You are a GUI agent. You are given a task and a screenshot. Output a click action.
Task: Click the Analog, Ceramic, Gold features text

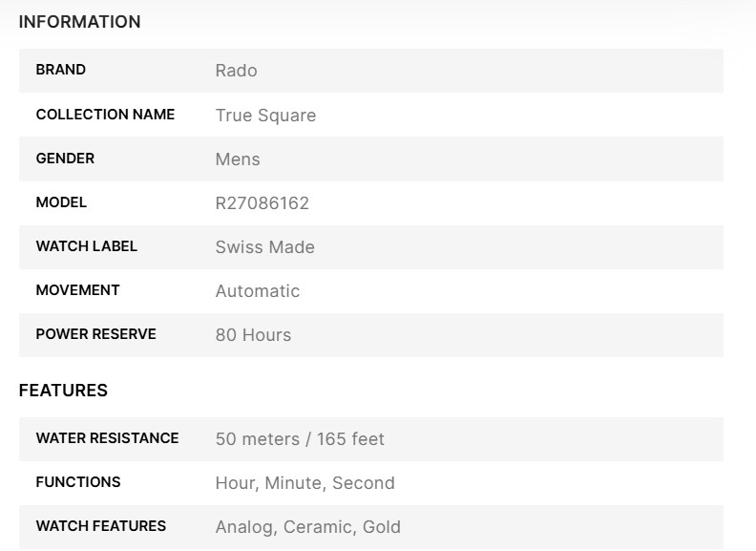tap(307, 527)
